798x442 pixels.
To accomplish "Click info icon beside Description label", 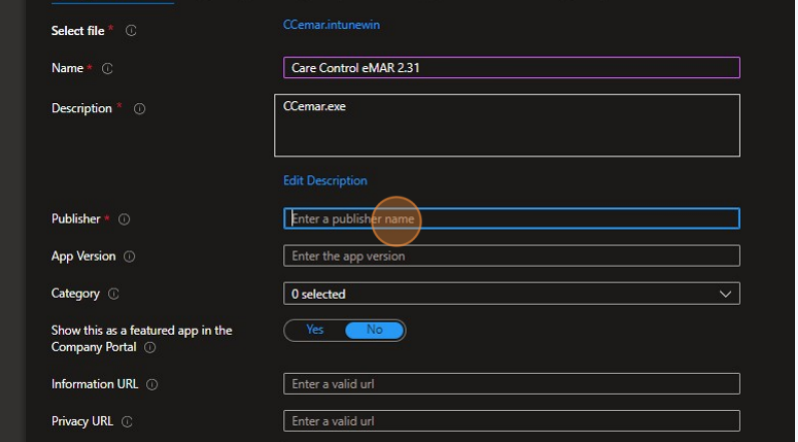I will (x=139, y=109).
